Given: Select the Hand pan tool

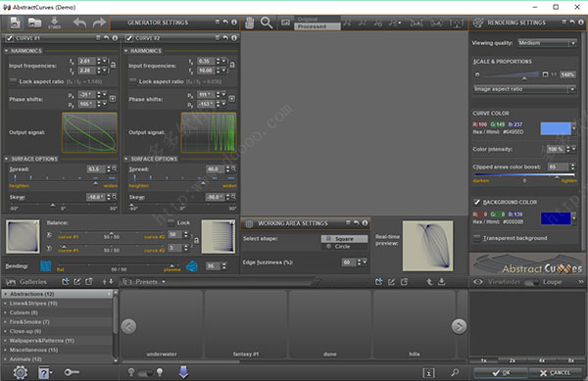Looking at the screenshot, I should coord(249,23).
